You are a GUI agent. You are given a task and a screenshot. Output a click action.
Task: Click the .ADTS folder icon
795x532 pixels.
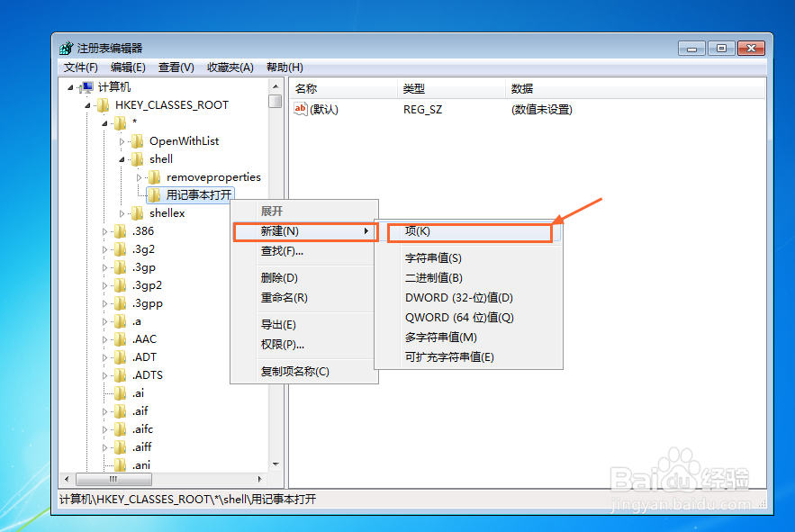click(120, 375)
